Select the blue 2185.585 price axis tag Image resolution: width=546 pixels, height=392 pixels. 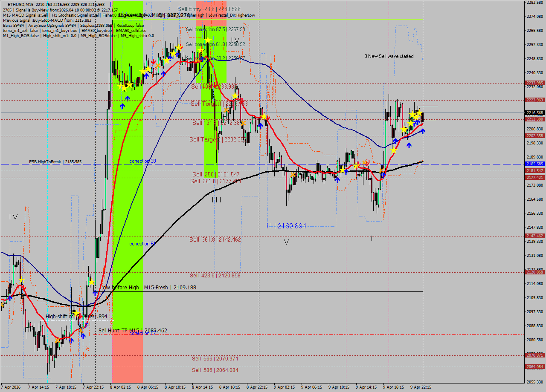(534, 164)
